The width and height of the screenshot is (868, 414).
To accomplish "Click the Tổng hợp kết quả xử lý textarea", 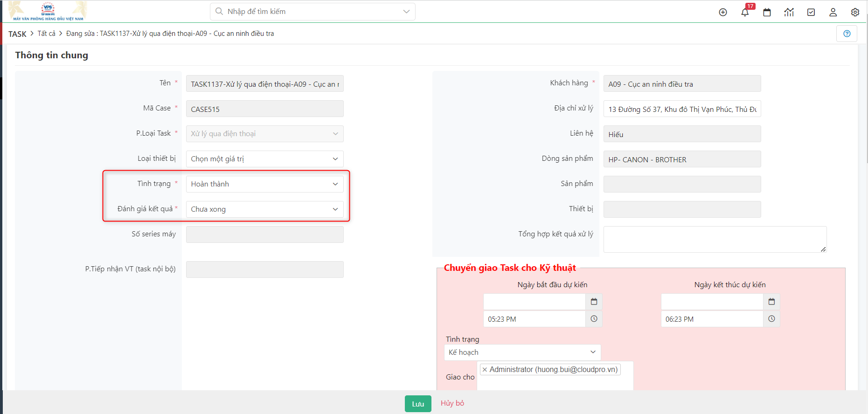I will (x=715, y=239).
